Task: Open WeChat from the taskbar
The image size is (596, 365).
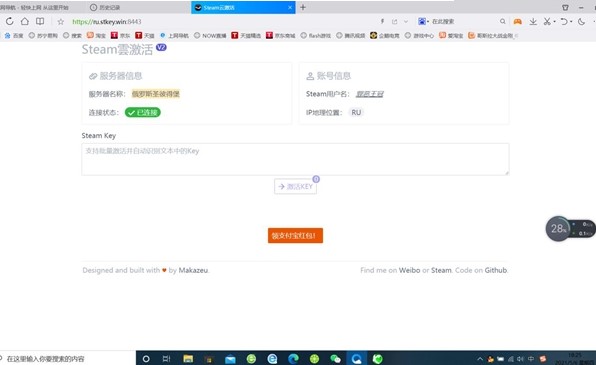Action: click(335, 359)
